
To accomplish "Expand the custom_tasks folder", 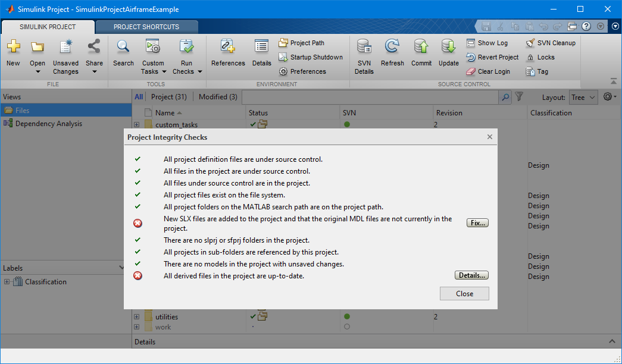I will (136, 124).
